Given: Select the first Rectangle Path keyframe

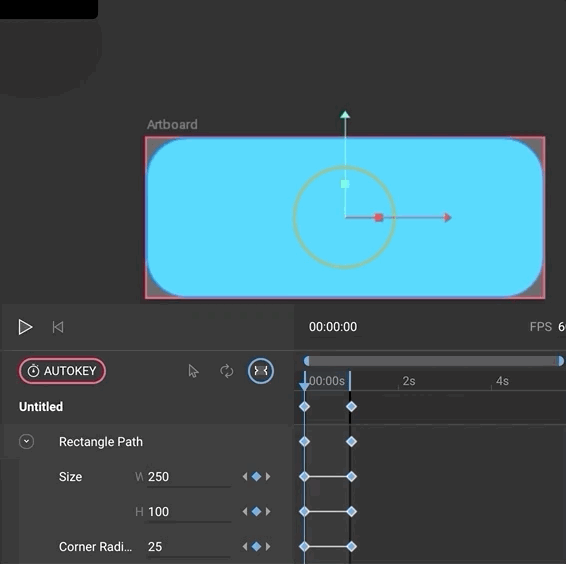Looking at the screenshot, I should click(x=304, y=441).
